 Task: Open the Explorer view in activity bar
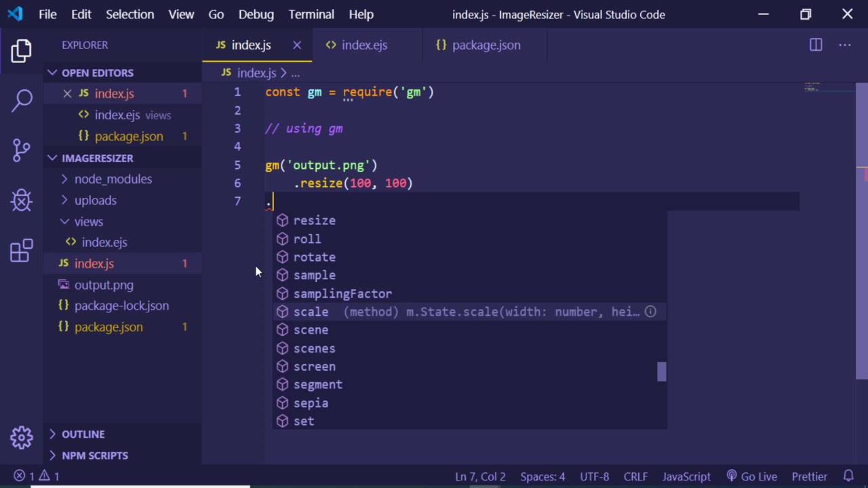21,51
